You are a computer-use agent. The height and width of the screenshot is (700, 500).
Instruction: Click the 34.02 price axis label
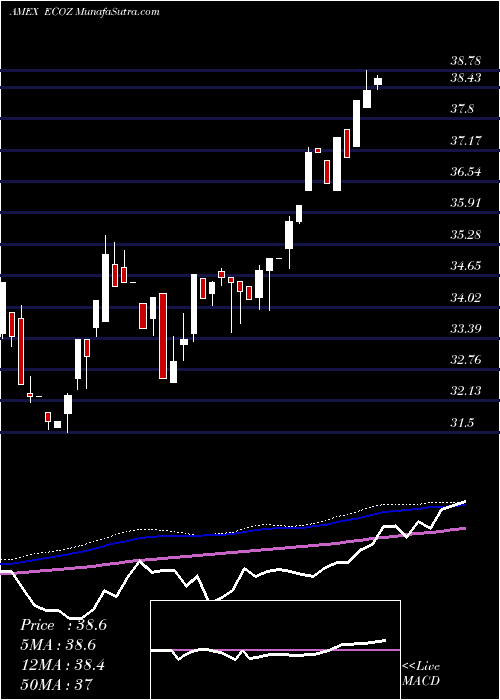pyautogui.click(x=466, y=297)
